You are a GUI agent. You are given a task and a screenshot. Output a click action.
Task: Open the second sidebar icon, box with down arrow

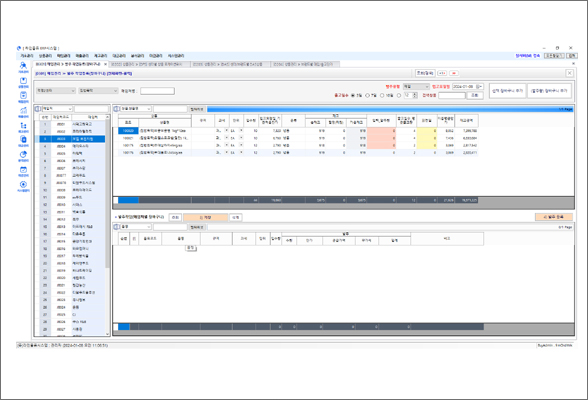tap(23, 81)
